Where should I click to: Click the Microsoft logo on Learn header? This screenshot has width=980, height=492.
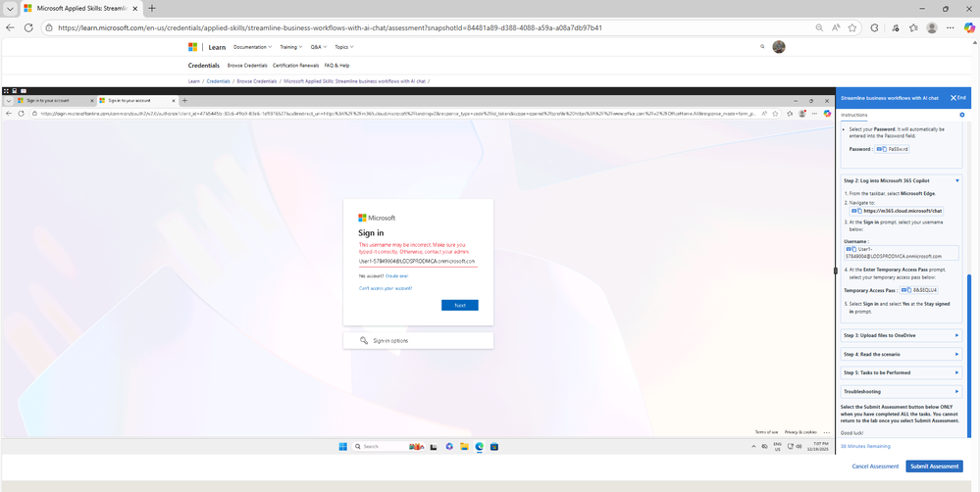[x=192, y=47]
